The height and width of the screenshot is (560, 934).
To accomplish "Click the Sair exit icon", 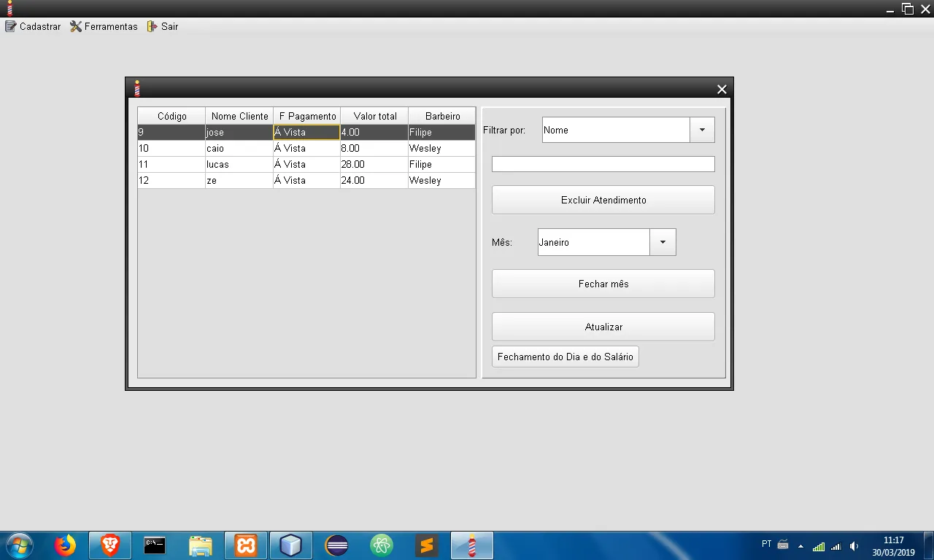I will coord(152,26).
